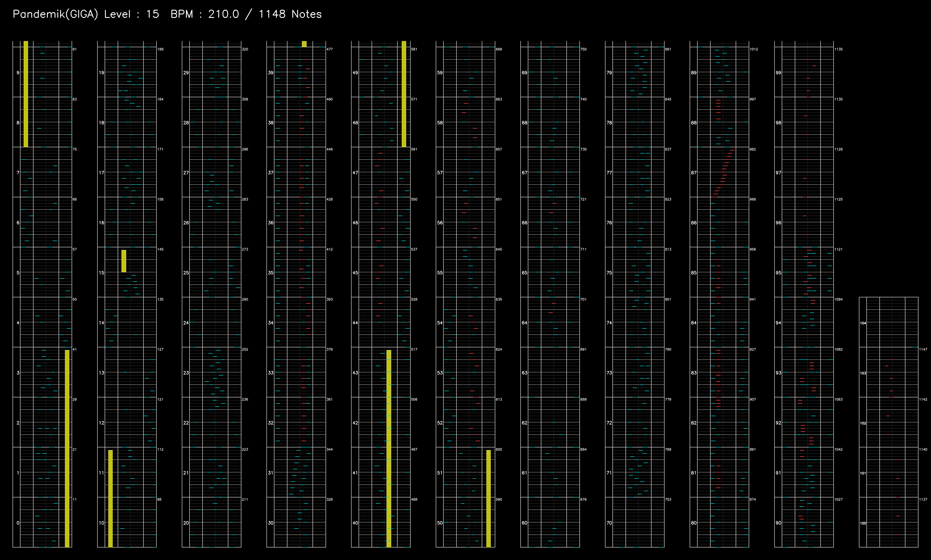Click the note count 813
This screenshot has width=931, height=560.
(668, 249)
